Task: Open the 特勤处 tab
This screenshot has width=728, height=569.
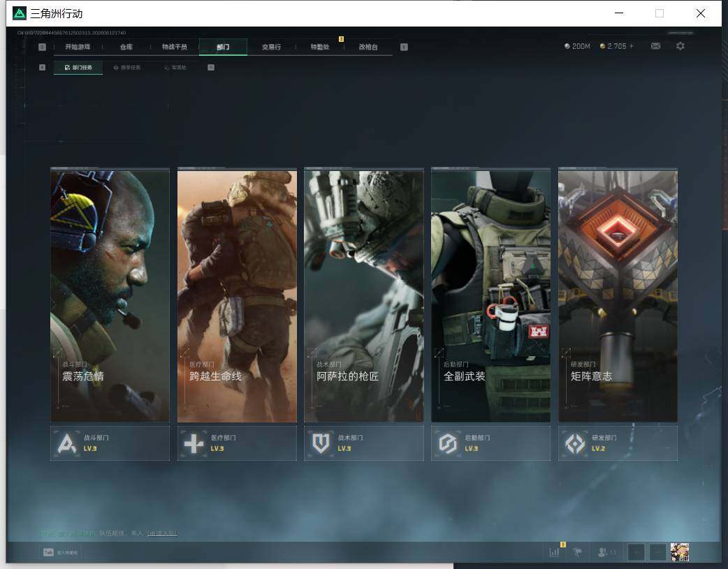Action: pos(320,47)
